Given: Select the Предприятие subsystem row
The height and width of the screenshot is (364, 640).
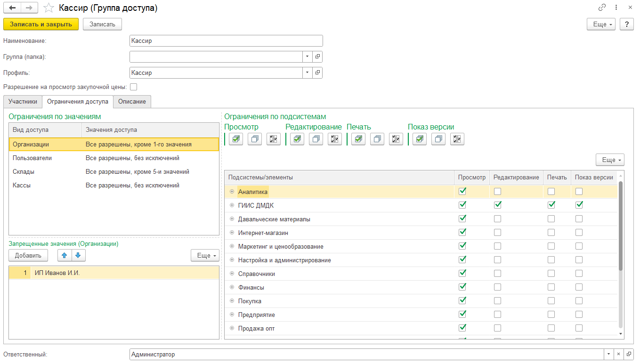Looking at the screenshot, I should pyautogui.click(x=421, y=315).
